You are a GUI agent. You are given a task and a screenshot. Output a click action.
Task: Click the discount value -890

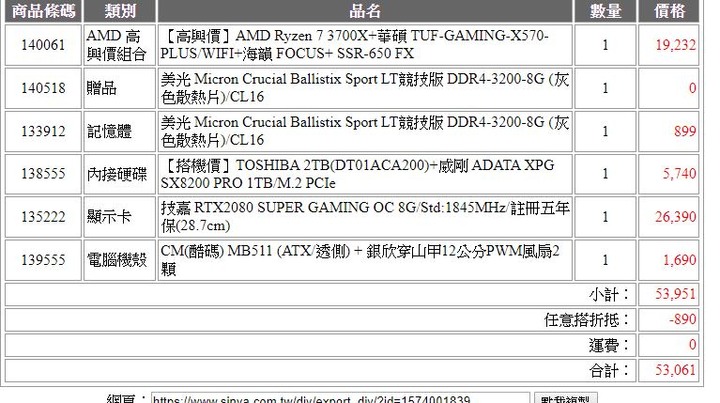tap(683, 319)
